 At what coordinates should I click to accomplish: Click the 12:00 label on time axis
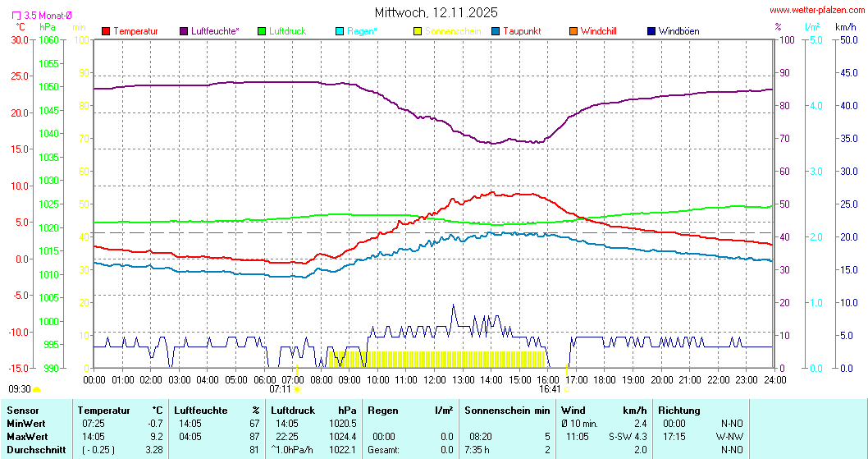click(435, 379)
